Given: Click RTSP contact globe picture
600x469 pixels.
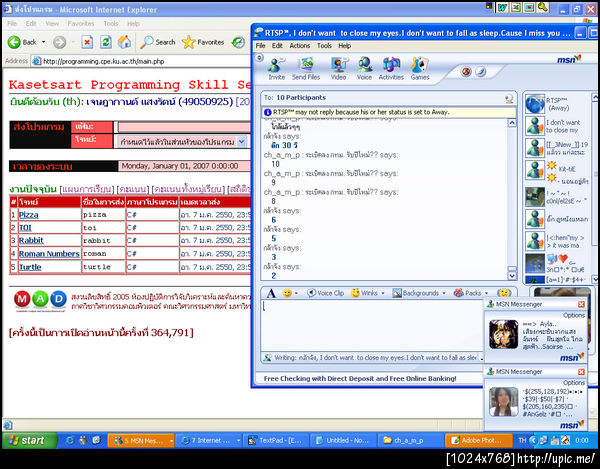Looking at the screenshot, I should (535, 104).
